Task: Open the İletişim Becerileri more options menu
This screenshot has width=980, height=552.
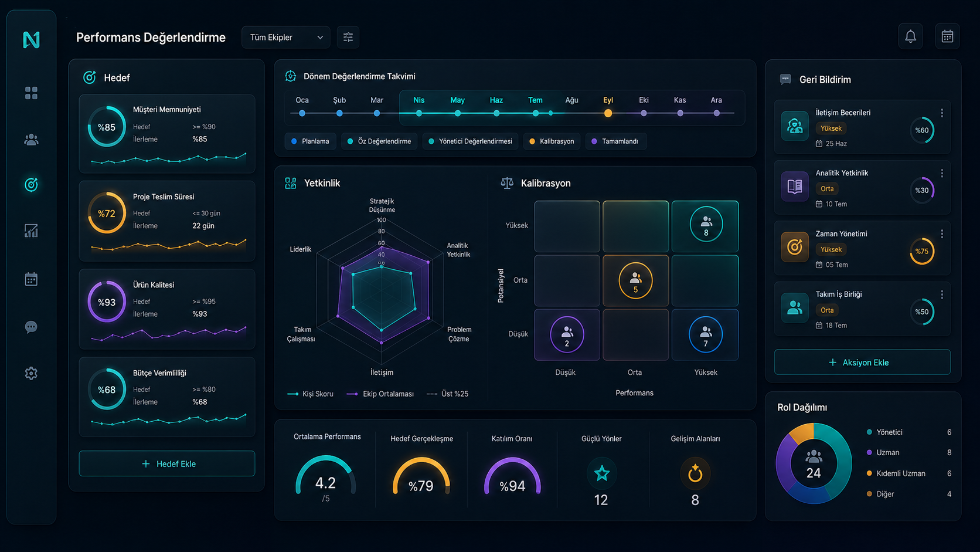Action: point(942,113)
